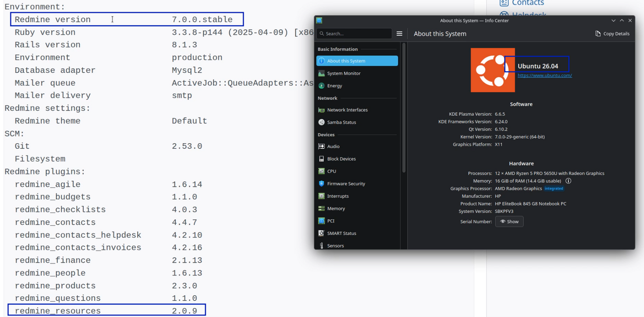Click the redmine_agile plugin line
The height and width of the screenshot is (317, 644).
(x=108, y=184)
